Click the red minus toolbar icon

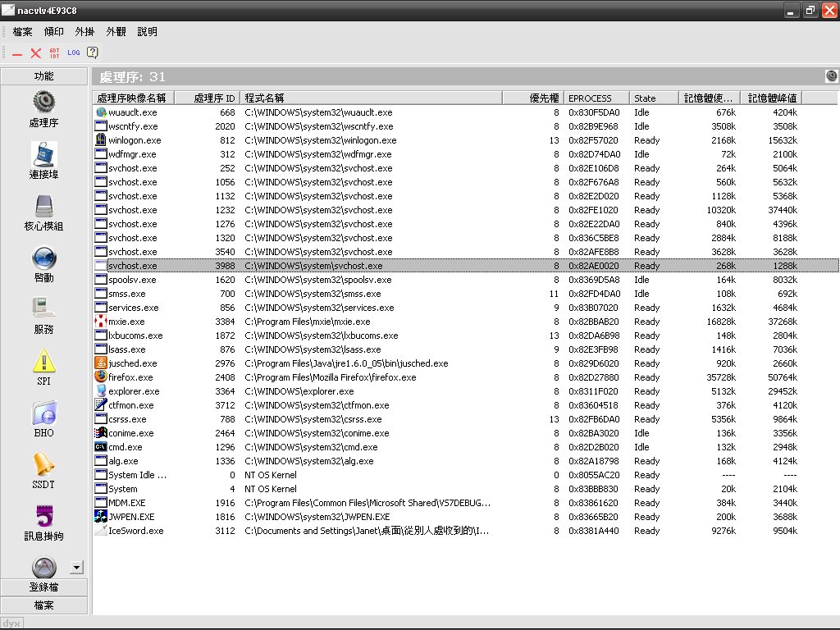pos(17,53)
